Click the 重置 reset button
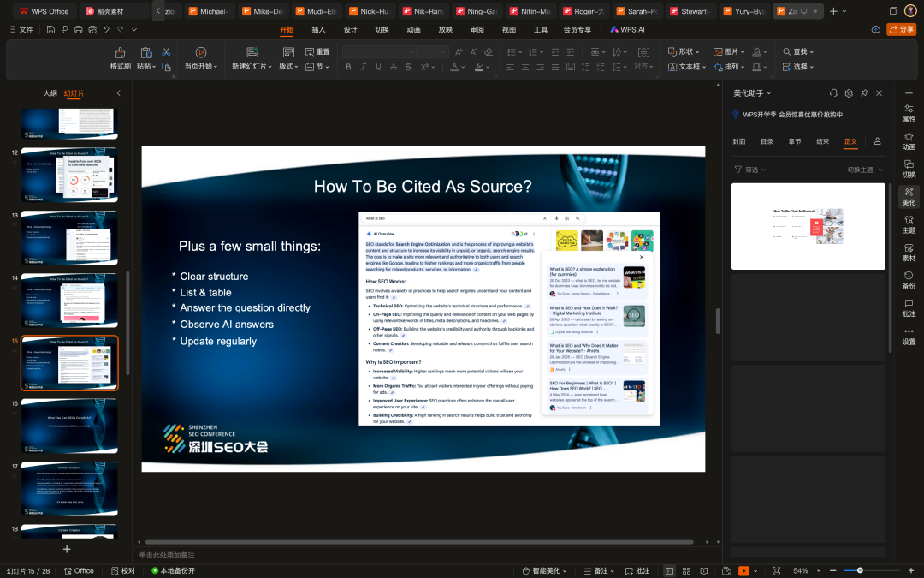This screenshot has height=578, width=924. [x=317, y=52]
